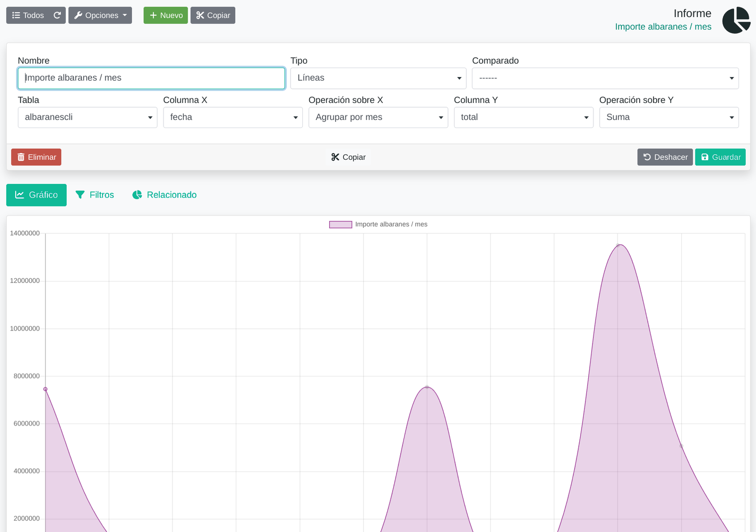The width and height of the screenshot is (756, 532).
Task: Open the Tipo dropdown showing Líneas
Action: (x=378, y=78)
